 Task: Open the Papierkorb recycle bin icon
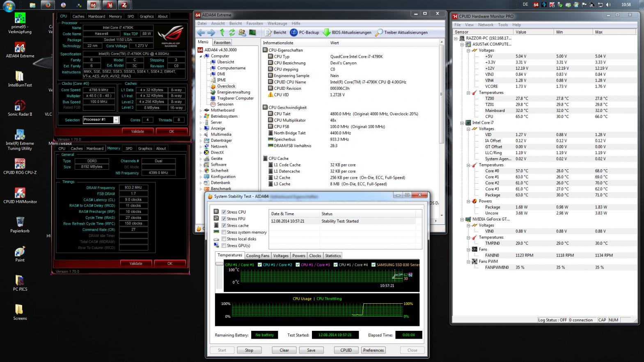[20, 225]
